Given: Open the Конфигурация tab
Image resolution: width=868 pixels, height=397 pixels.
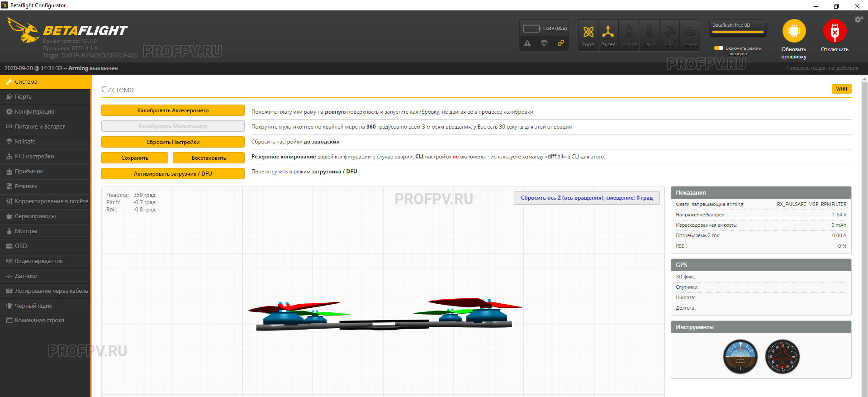Looking at the screenshot, I should point(45,112).
